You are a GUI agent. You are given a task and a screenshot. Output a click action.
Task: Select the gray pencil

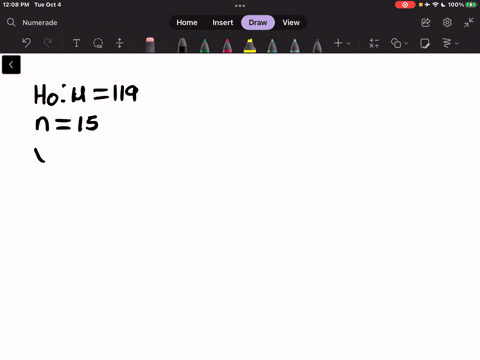[x=317, y=46]
